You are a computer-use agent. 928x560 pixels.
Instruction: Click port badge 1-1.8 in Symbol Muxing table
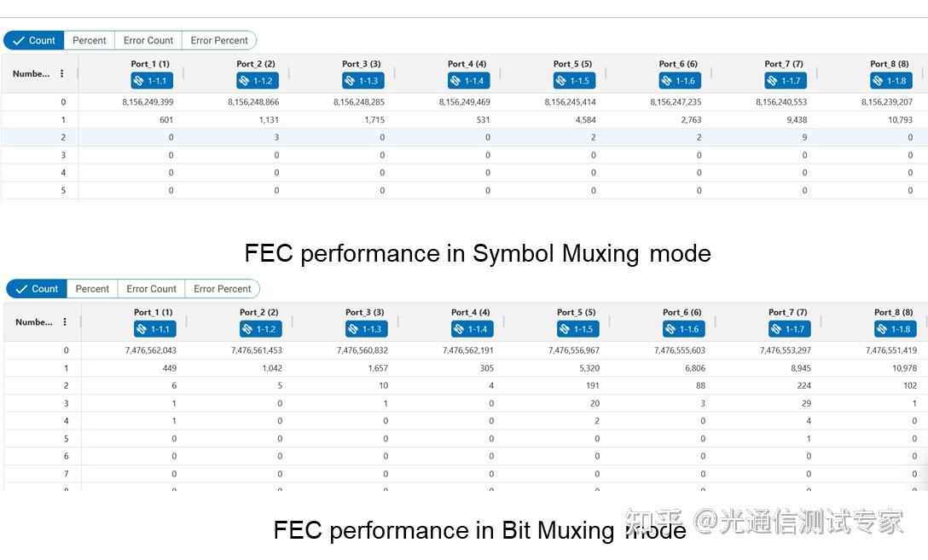pyautogui.click(x=891, y=81)
